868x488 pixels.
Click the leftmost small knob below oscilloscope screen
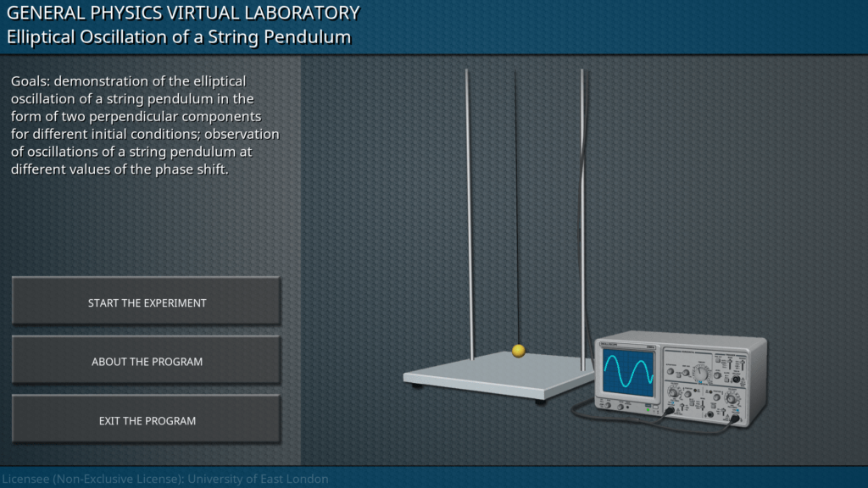607,406
